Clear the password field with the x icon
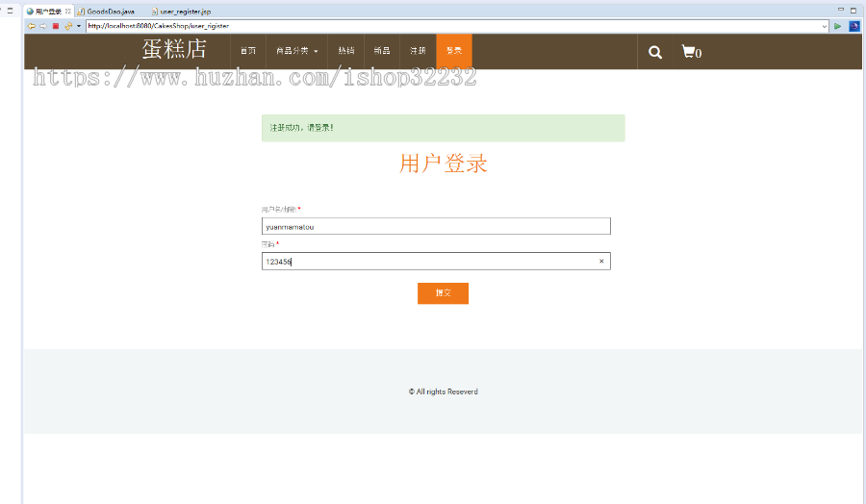Image resolution: width=866 pixels, height=504 pixels. coord(601,261)
